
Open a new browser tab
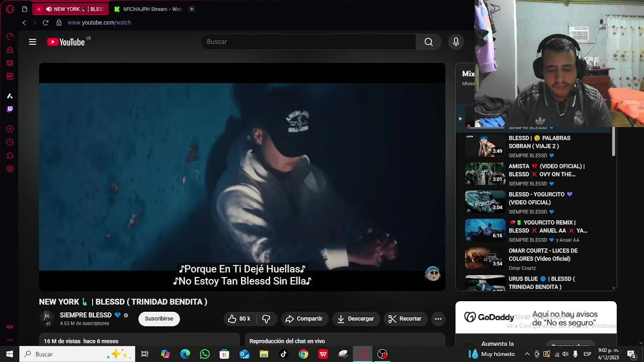[x=192, y=9]
